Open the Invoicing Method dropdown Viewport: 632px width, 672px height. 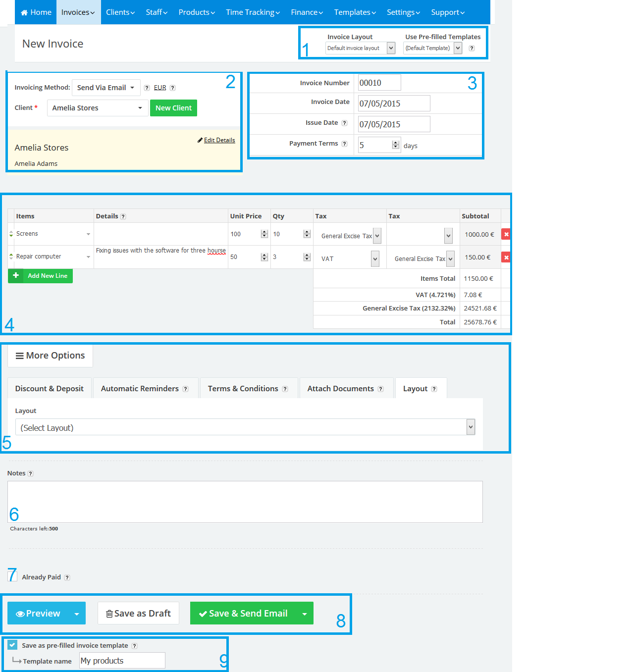pos(106,88)
